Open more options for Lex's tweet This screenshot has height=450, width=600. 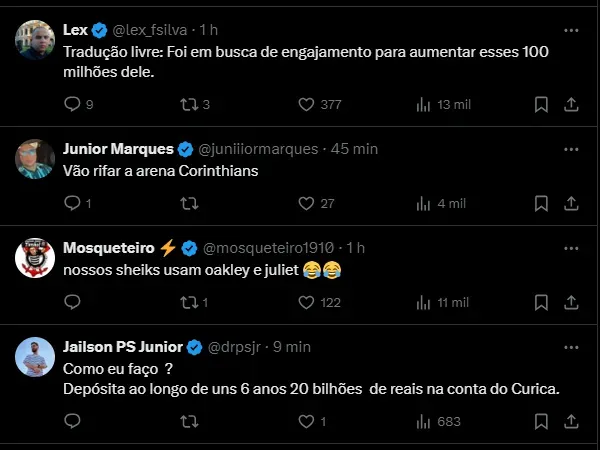pyautogui.click(x=570, y=30)
